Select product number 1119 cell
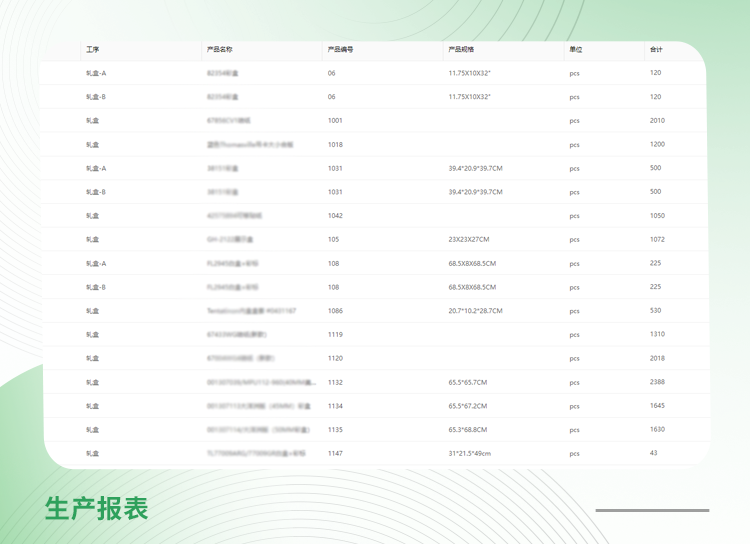This screenshot has height=544, width=750. [x=335, y=334]
